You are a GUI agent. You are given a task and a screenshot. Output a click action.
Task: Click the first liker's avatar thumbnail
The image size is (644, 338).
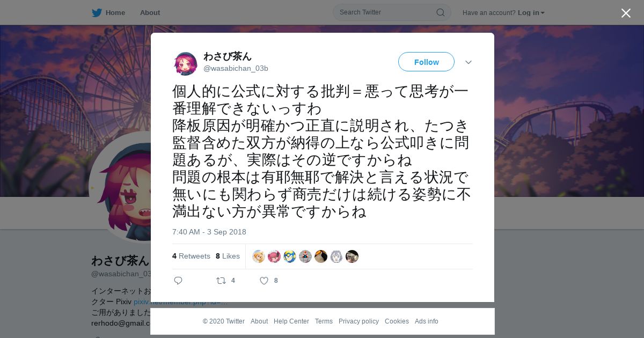coord(259,256)
